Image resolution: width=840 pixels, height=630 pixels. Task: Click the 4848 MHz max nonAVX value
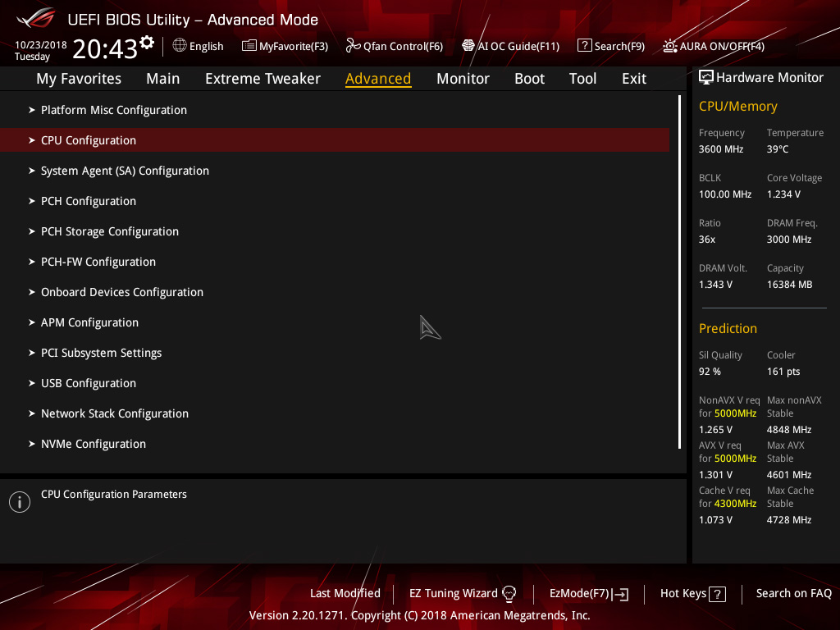pos(788,430)
